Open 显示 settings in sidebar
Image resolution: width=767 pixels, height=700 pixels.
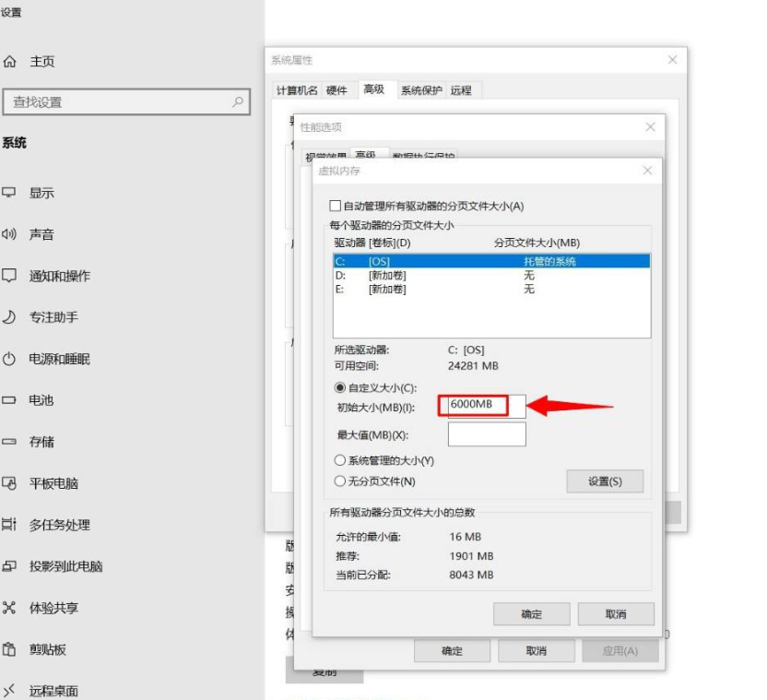pyautogui.click(x=41, y=193)
